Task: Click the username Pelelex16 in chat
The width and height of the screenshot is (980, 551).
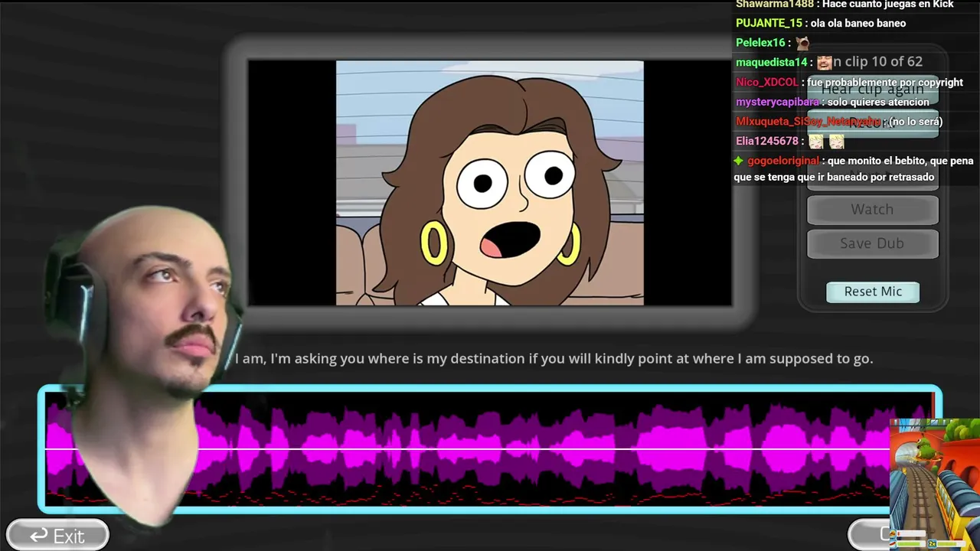Action: (761, 43)
